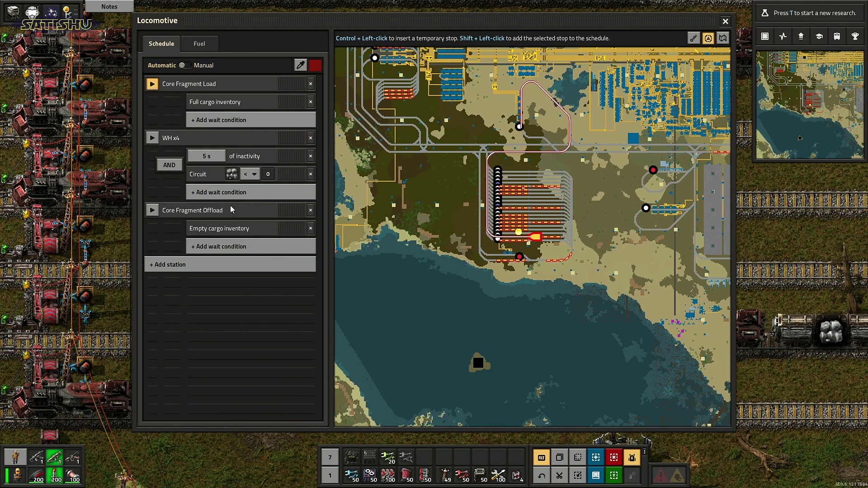Toggle the ALT mode button
Viewport: 868px width, 488px height.
point(541,458)
